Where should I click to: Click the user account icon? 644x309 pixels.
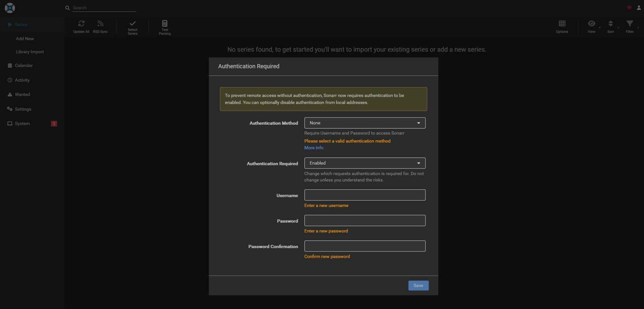pos(639,8)
